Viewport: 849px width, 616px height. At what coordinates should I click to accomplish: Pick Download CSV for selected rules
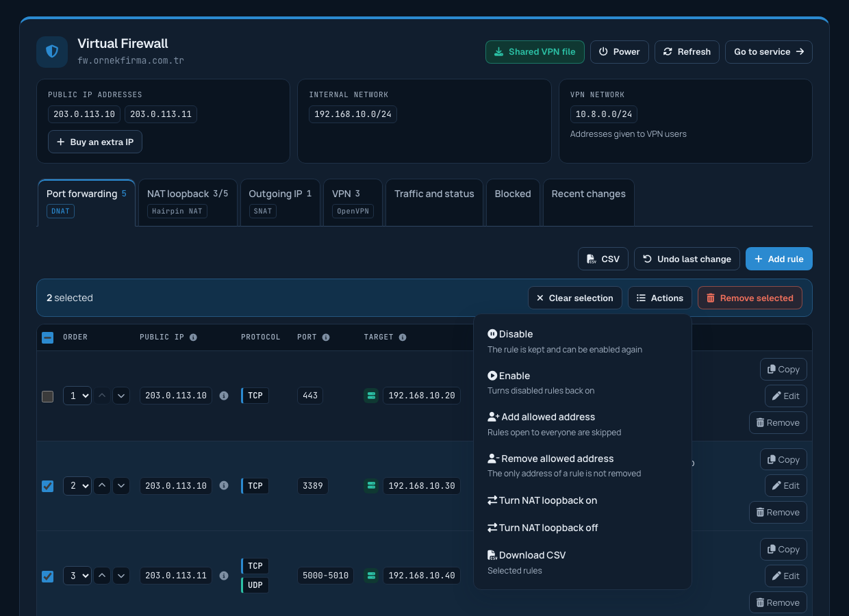[x=582, y=562]
